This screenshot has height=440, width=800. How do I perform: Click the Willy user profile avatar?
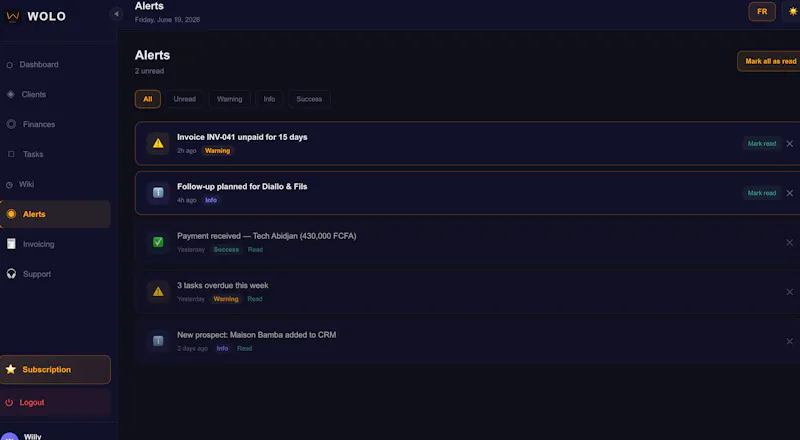[x=10, y=436]
